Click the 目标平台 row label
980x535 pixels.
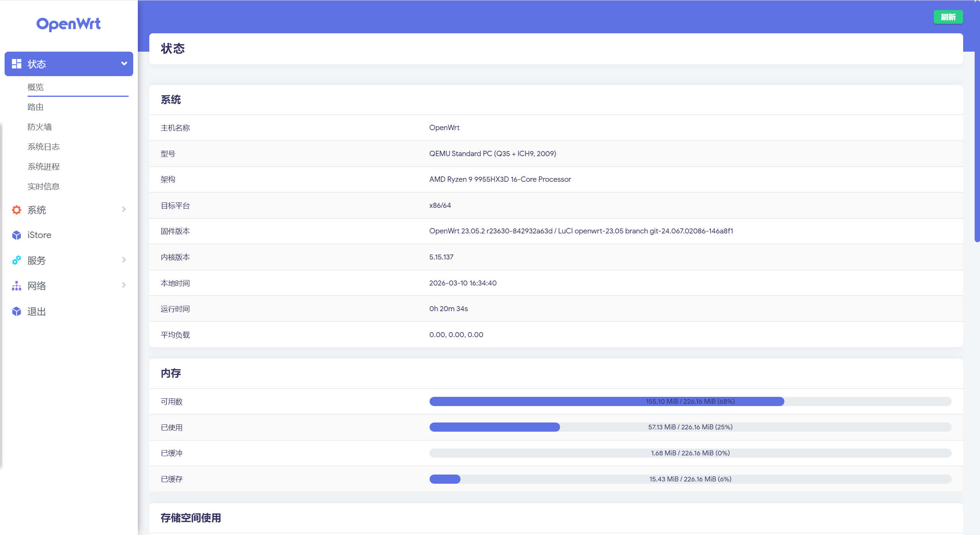pos(175,206)
